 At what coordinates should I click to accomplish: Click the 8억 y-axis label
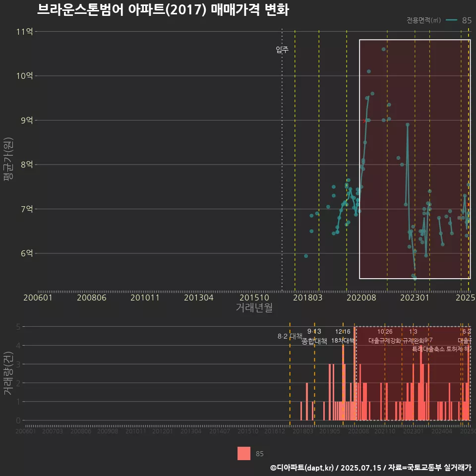(27, 165)
